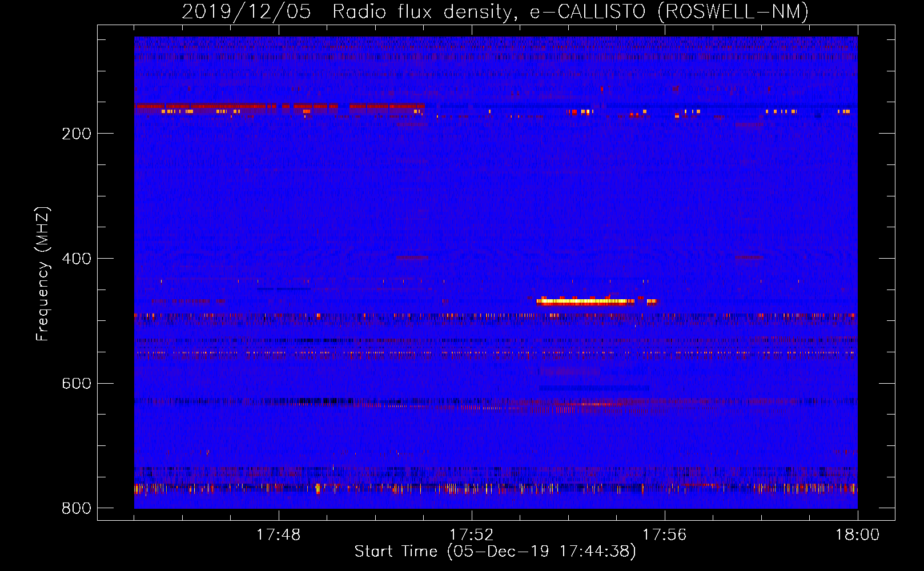The image size is (924, 571).
Task: Click the 17:56 time tick label
Action: [x=664, y=535]
